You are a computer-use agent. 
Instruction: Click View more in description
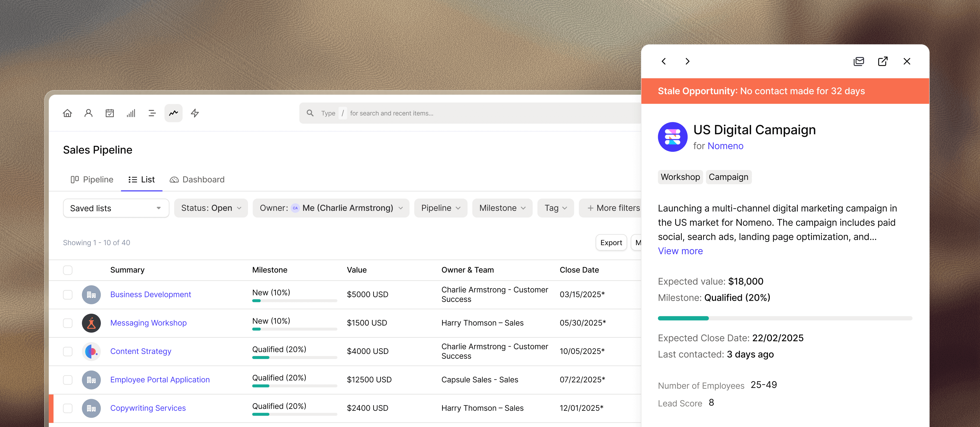[x=680, y=251]
